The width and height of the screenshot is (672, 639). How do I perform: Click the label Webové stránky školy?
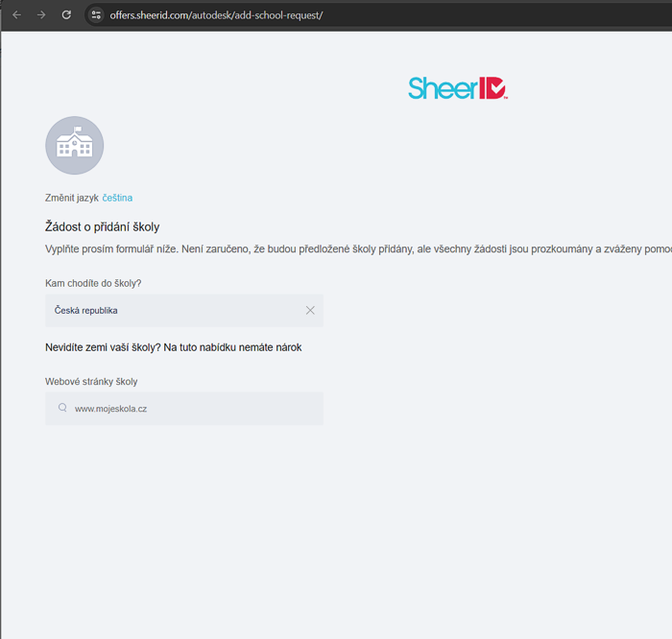click(91, 382)
